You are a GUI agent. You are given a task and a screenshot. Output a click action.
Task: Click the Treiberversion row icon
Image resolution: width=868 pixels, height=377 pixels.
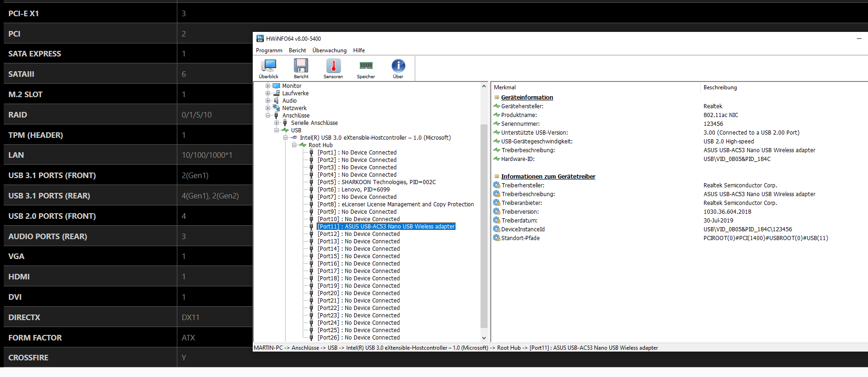click(497, 211)
